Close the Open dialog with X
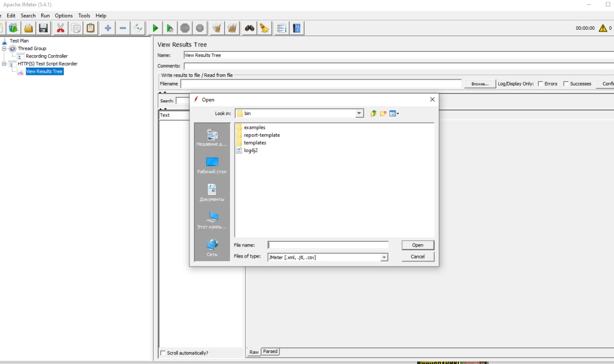 point(432,100)
